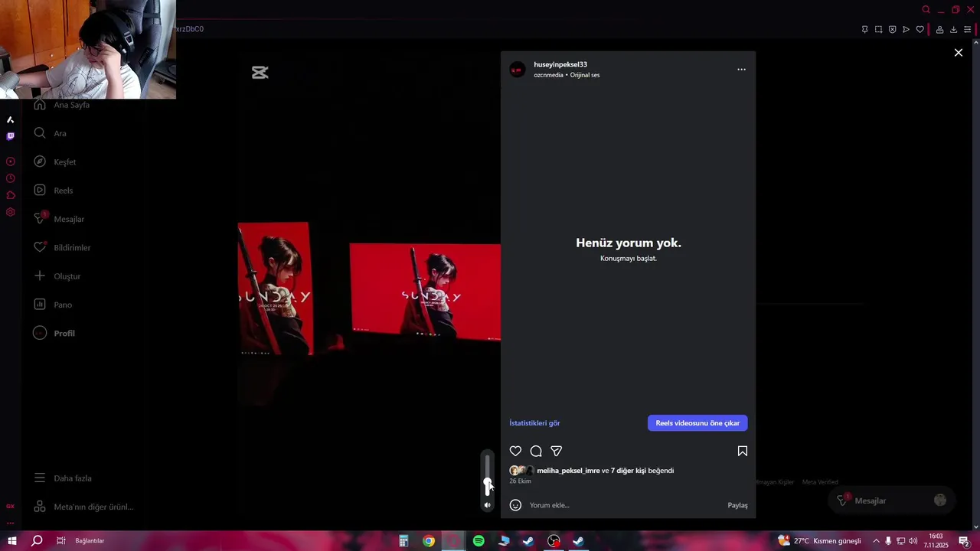This screenshot has width=980, height=551.
Task: Open the weather widget '27°C Kısmen güneşli'
Action: (819, 541)
